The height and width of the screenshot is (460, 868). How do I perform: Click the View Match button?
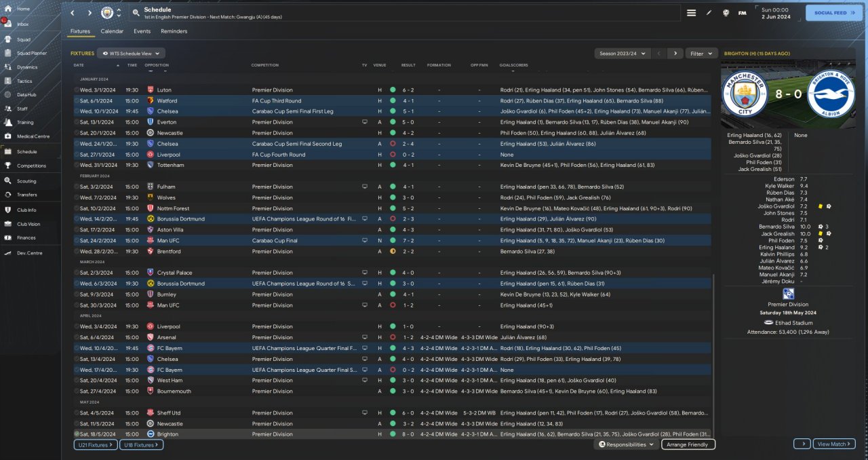[x=833, y=444]
